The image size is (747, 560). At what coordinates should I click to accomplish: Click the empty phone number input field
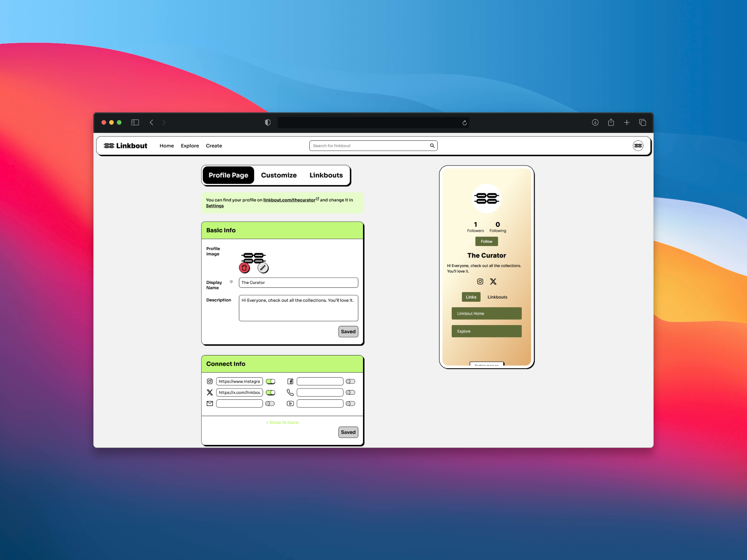320,392
